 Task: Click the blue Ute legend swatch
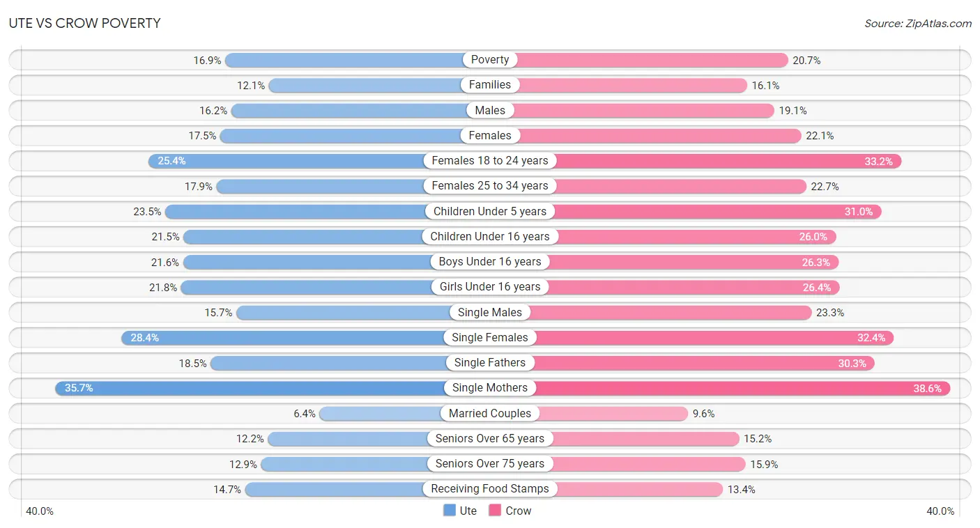pyautogui.click(x=450, y=511)
